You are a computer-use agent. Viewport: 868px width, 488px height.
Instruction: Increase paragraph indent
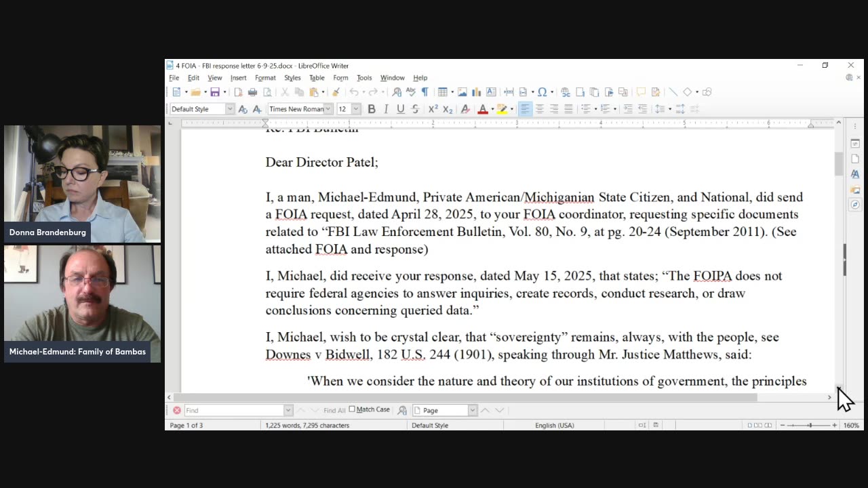click(628, 109)
